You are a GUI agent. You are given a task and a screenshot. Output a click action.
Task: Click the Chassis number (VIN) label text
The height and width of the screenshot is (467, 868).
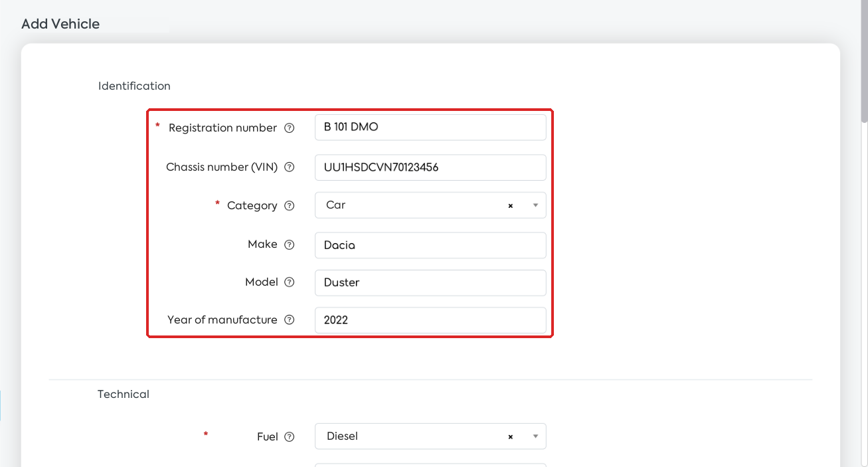pyautogui.click(x=222, y=167)
